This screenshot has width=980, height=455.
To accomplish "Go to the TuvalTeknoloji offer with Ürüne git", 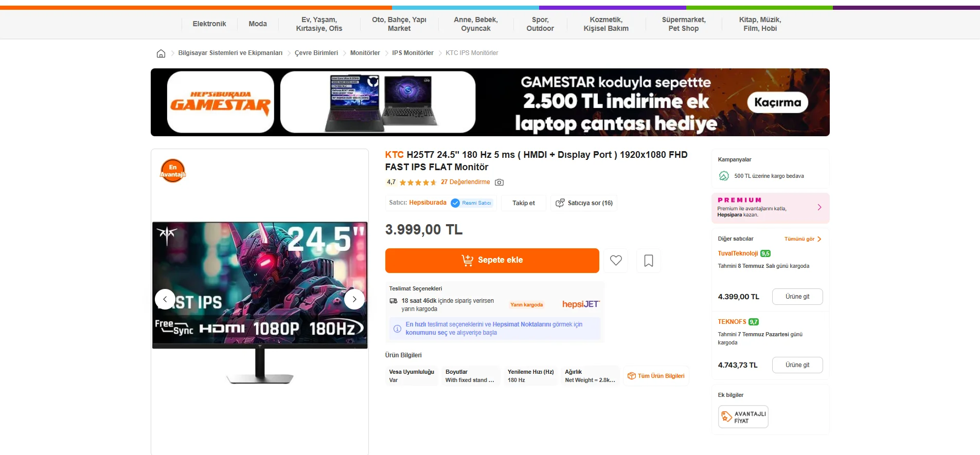I will (x=797, y=297).
